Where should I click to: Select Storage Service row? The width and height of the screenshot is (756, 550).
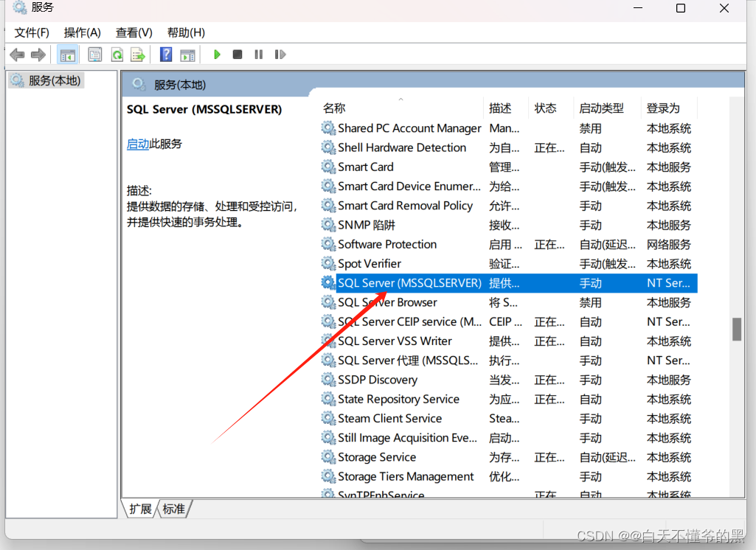[509, 457]
